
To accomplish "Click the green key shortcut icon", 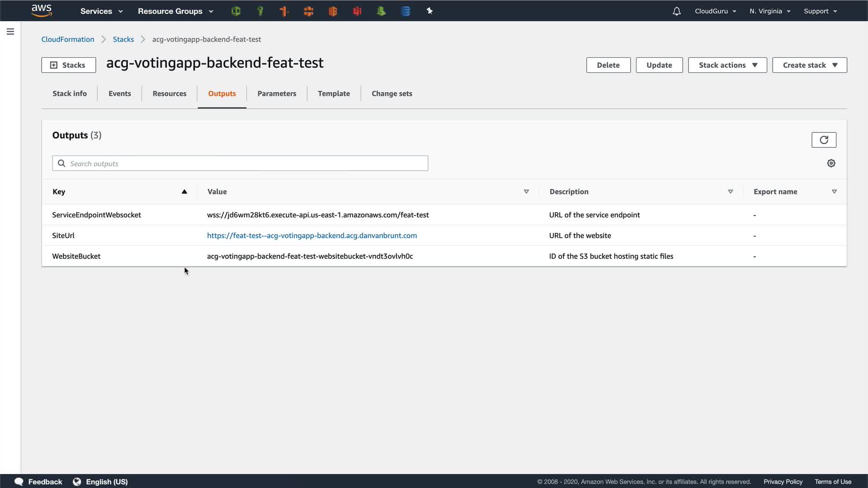I will point(260,11).
